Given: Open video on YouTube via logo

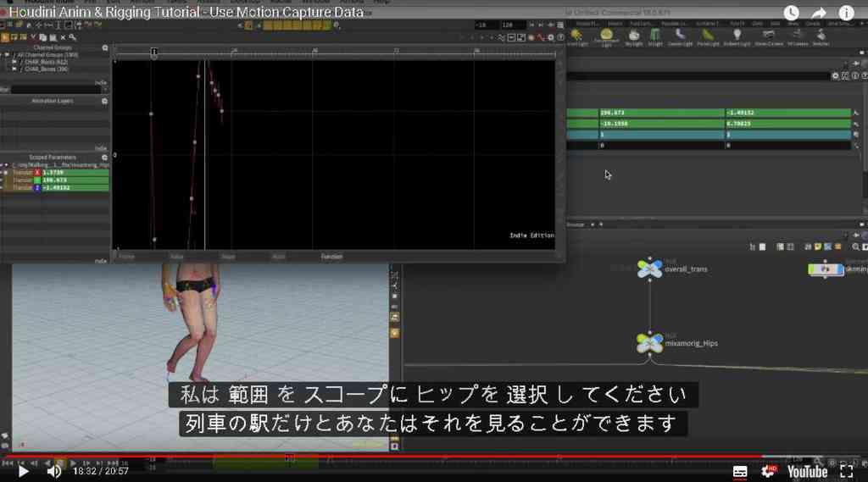Looking at the screenshot, I should pos(807,472).
